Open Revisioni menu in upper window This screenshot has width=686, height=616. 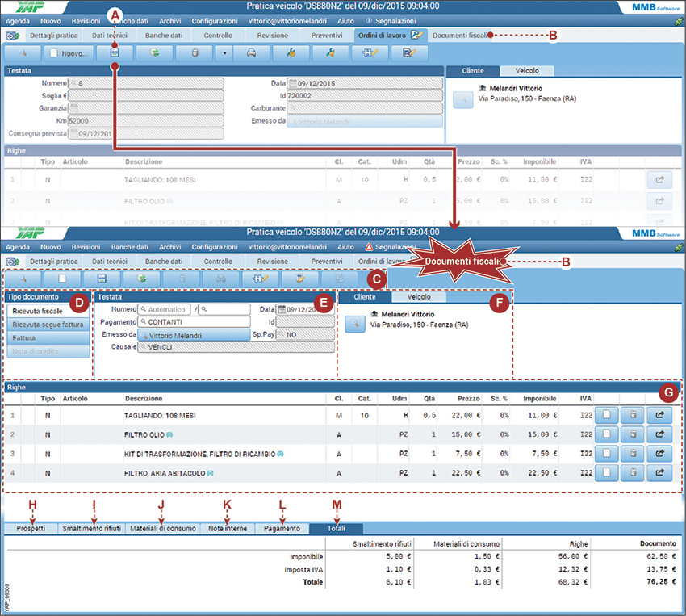point(86,21)
